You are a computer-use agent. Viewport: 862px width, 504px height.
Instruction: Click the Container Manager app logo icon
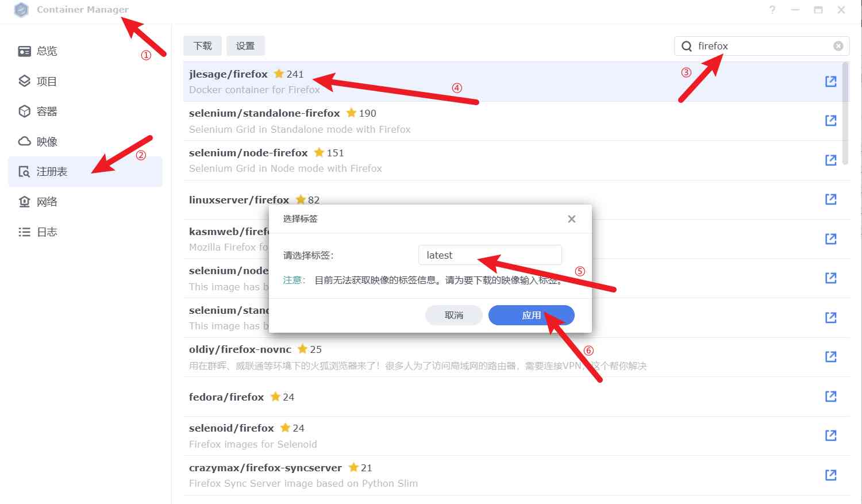[x=21, y=10]
